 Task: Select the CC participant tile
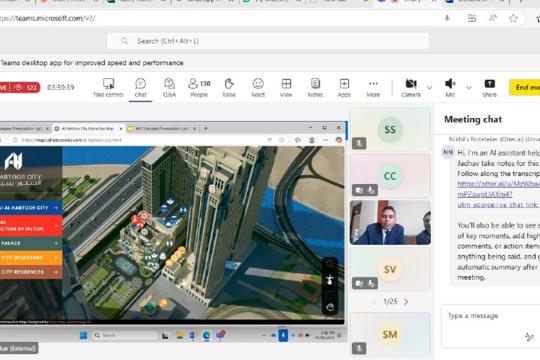click(390, 175)
